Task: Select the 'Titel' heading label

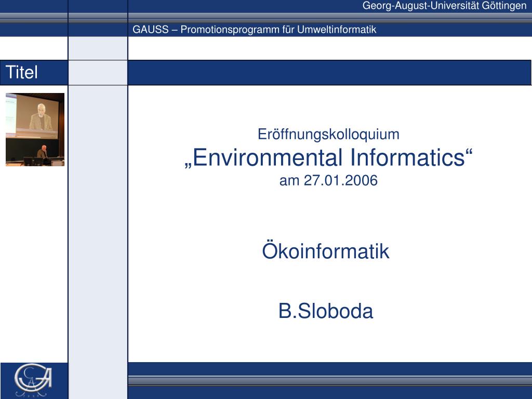Action: point(22,72)
